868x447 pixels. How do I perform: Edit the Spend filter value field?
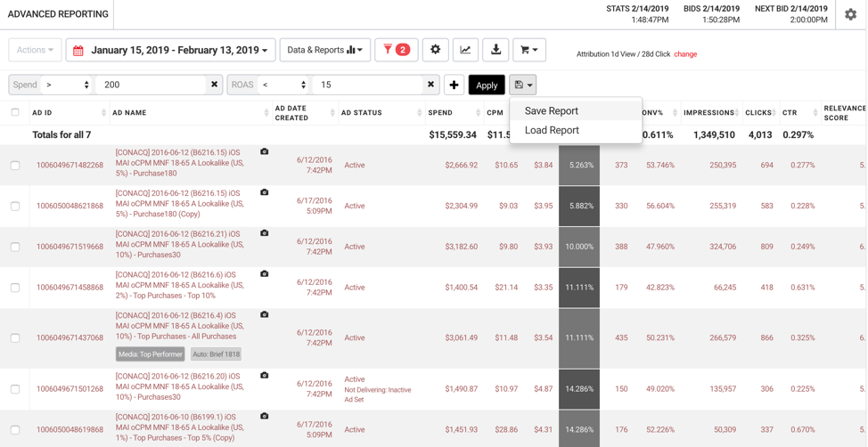click(151, 85)
